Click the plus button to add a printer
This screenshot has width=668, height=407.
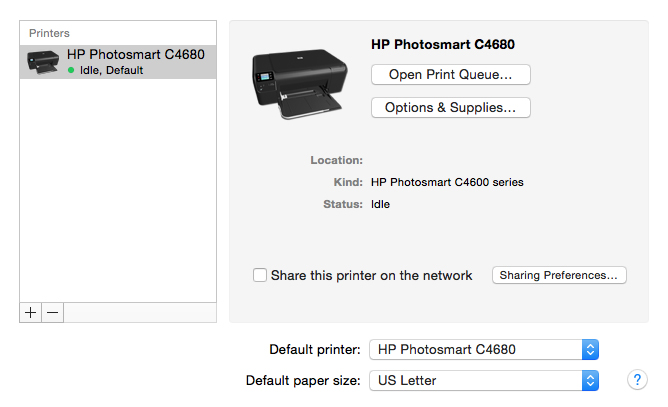31,312
